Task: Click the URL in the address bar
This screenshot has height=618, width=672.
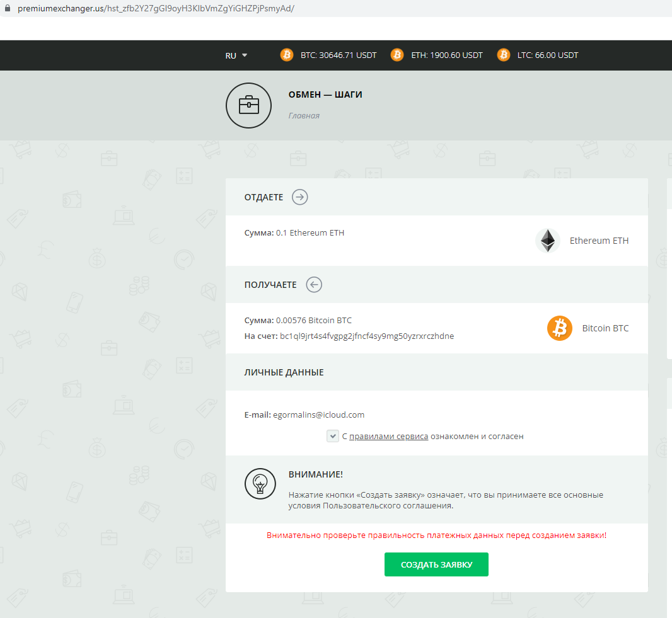Action: [x=156, y=8]
